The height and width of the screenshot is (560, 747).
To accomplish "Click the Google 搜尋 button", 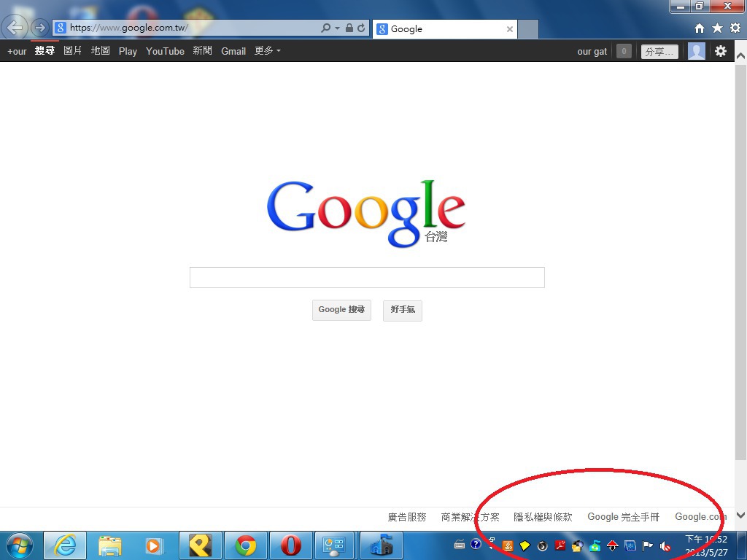I will click(x=341, y=310).
